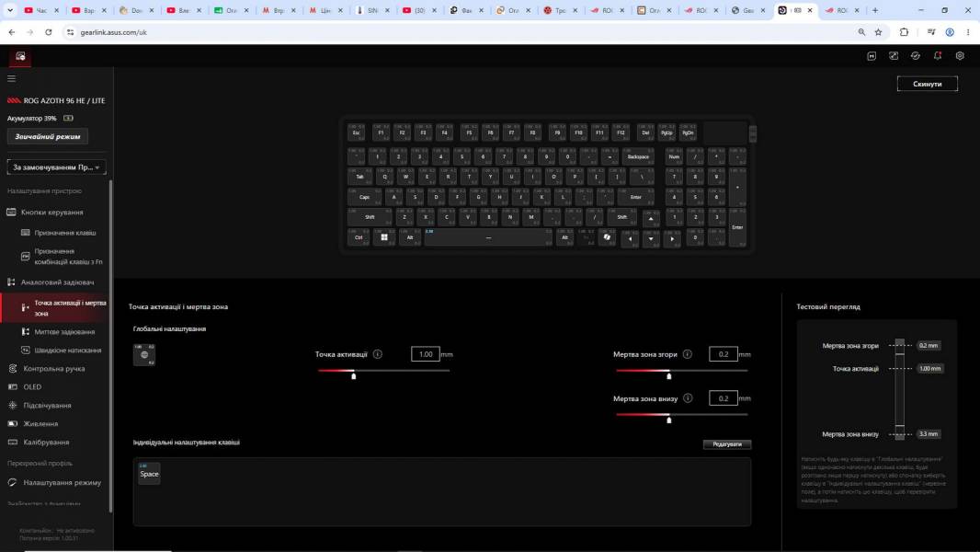Screen dimensions: 980x552
Task: Select the Num key on the keyboard layout
Action: (674, 156)
